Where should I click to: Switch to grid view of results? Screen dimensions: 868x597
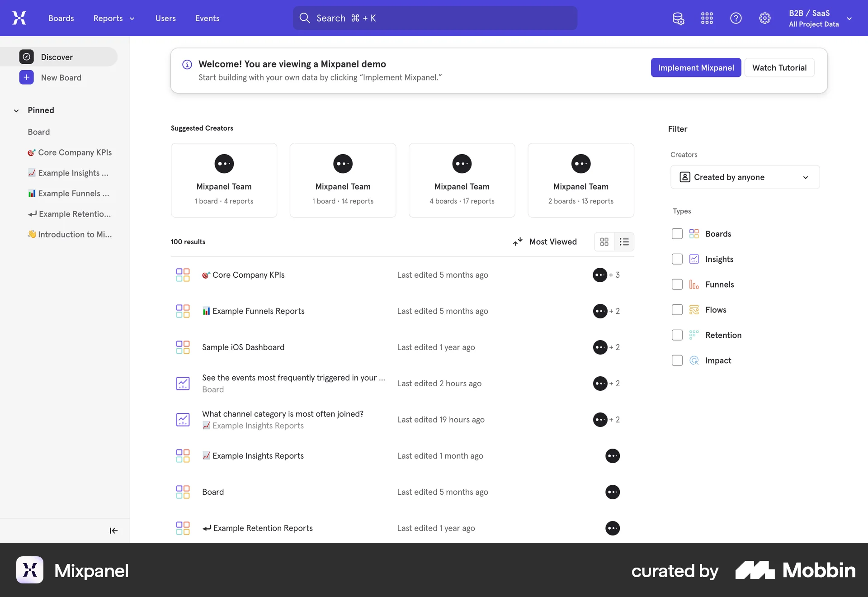point(604,242)
